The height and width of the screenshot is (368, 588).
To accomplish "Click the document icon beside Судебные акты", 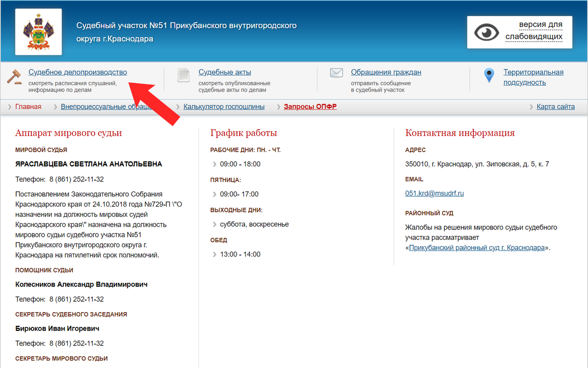I will click(184, 75).
